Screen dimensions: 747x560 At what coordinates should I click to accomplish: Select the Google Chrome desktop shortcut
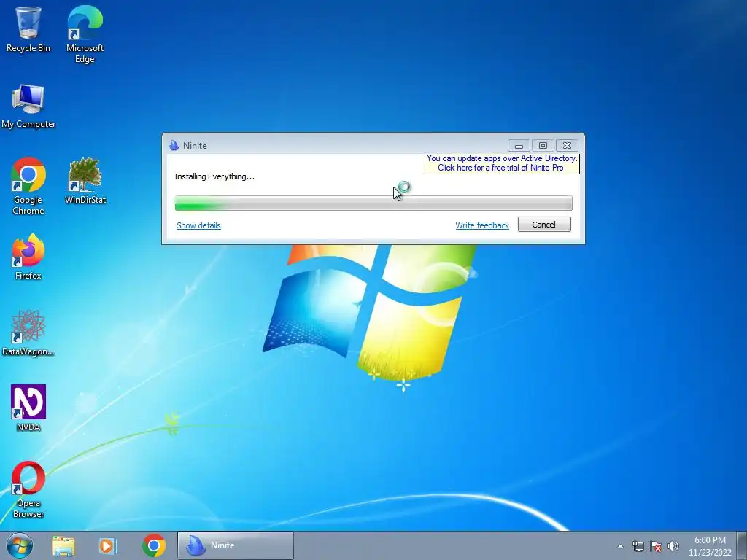[28, 186]
